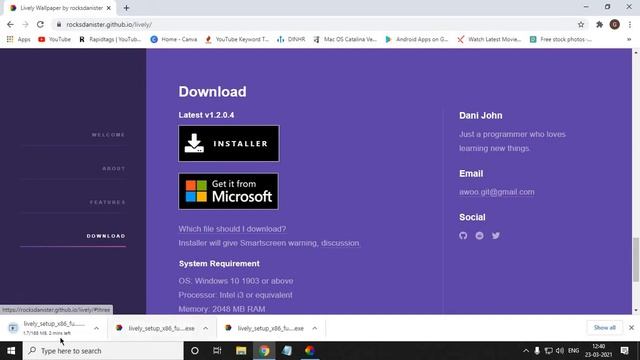The height and width of the screenshot is (360, 640).
Task: Open 'Which file should I download?' link
Action: (232, 229)
